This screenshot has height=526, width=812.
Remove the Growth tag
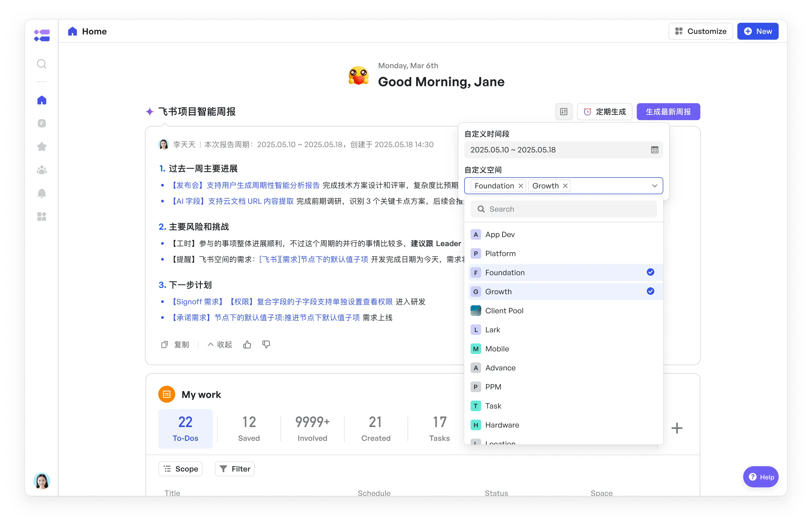[565, 186]
